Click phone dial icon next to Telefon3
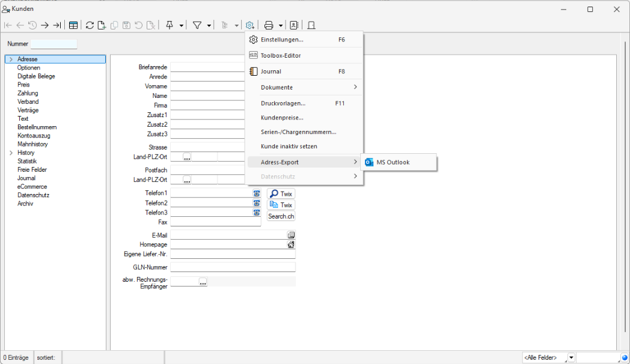The width and height of the screenshot is (630, 364). point(256,212)
